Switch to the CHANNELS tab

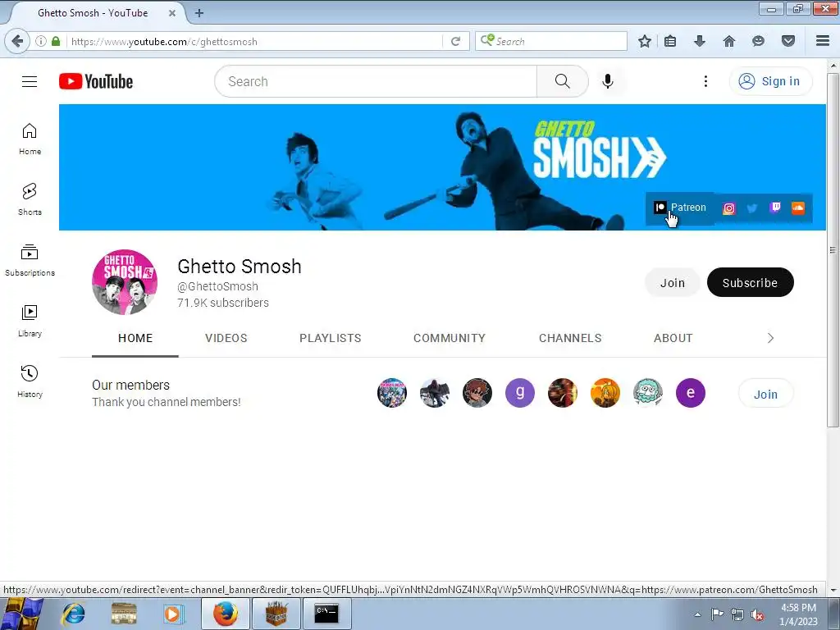pyautogui.click(x=570, y=338)
